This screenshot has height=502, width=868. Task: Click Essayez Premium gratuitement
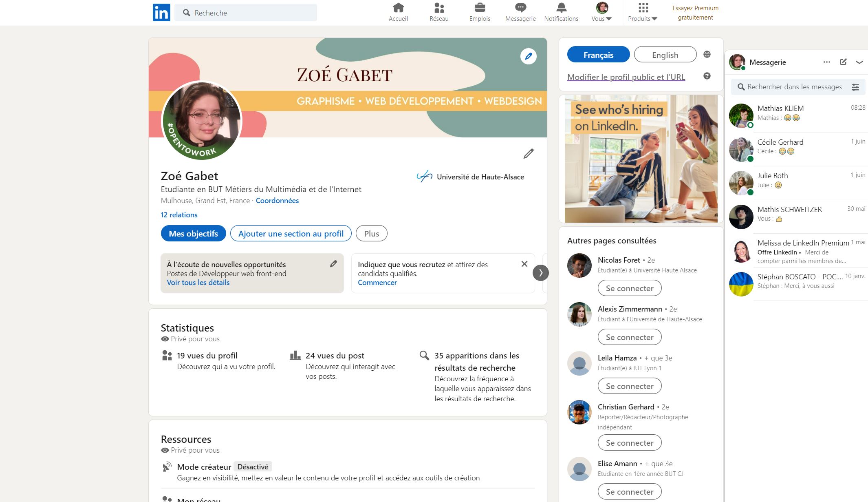click(x=695, y=12)
